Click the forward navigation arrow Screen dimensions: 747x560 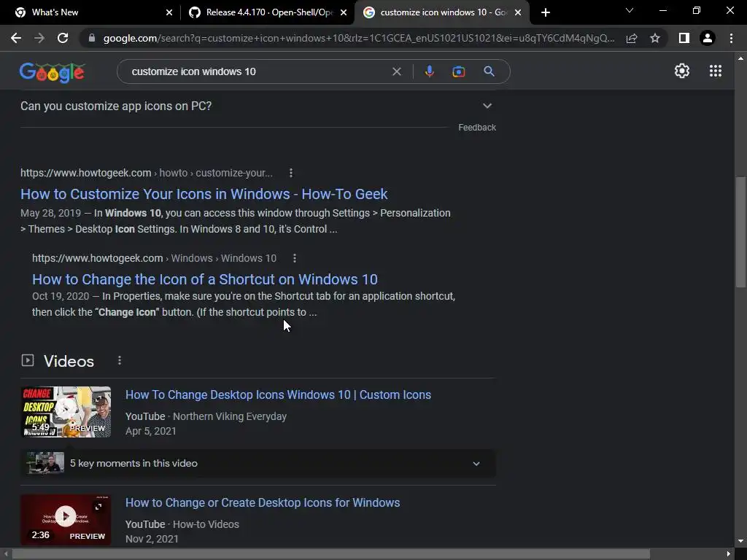pyautogui.click(x=39, y=38)
